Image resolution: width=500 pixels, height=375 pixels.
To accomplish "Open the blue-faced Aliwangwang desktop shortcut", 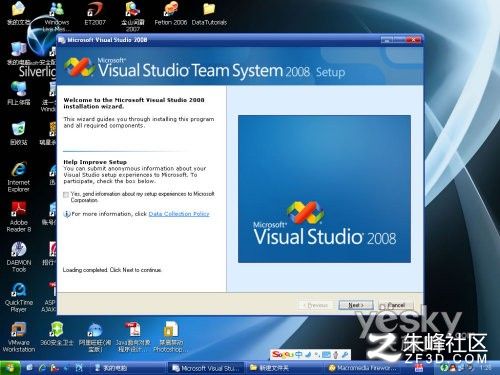I will click(95, 337).
